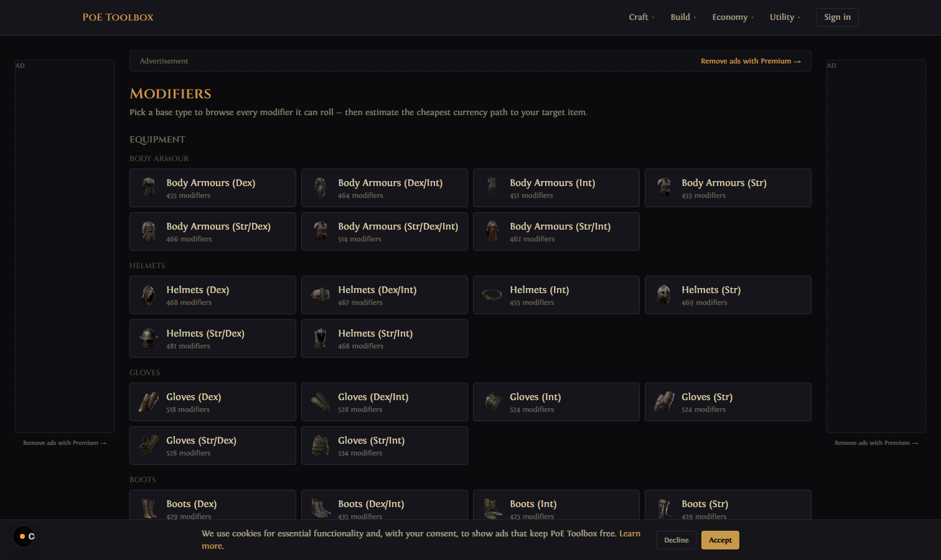This screenshot has height=560, width=941.
Task: Click the Gloves (Str) gauntlet icon
Action: tap(664, 402)
